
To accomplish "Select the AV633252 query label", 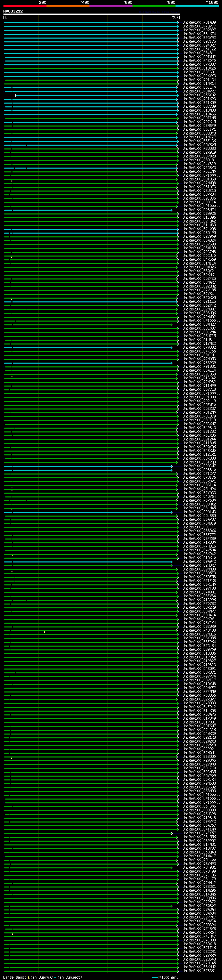I will pos(13,11).
